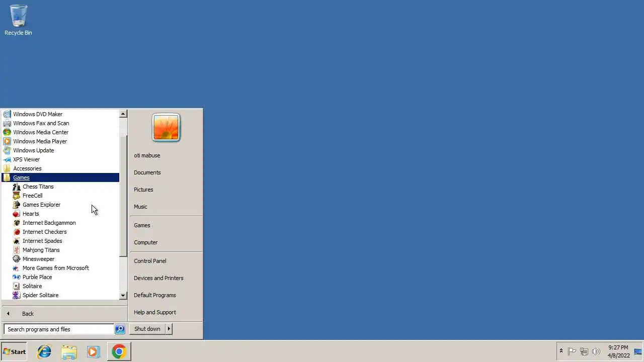Click the Chess Titans icon
Image resolution: width=644 pixels, height=362 pixels.
(17, 187)
